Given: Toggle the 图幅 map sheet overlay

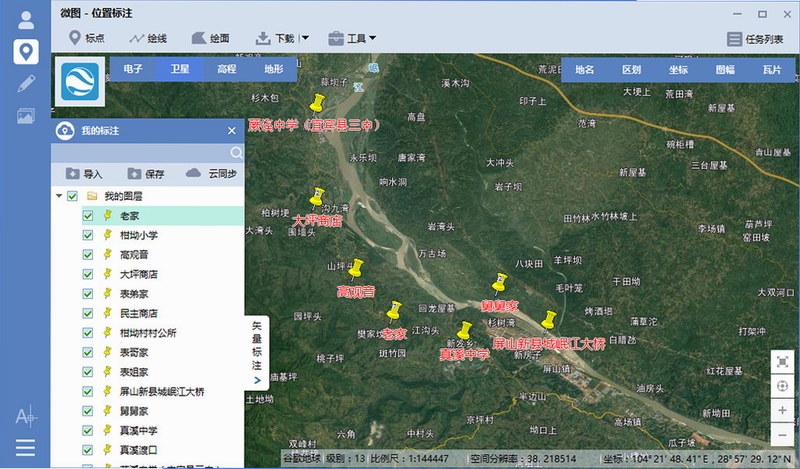Looking at the screenshot, I should coord(725,70).
